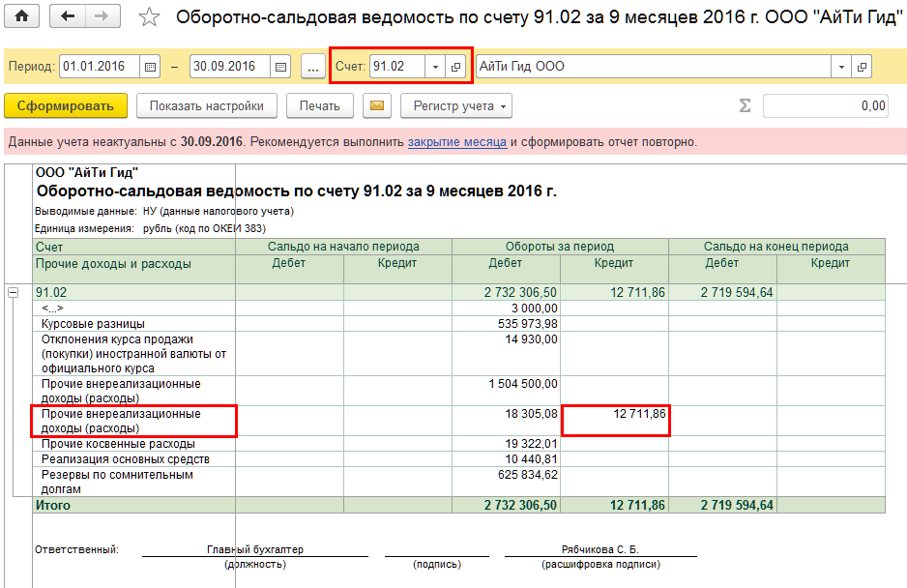Screen dimensions: 907x588
Task: Open the account 91.02 form icon
Action: (x=456, y=67)
